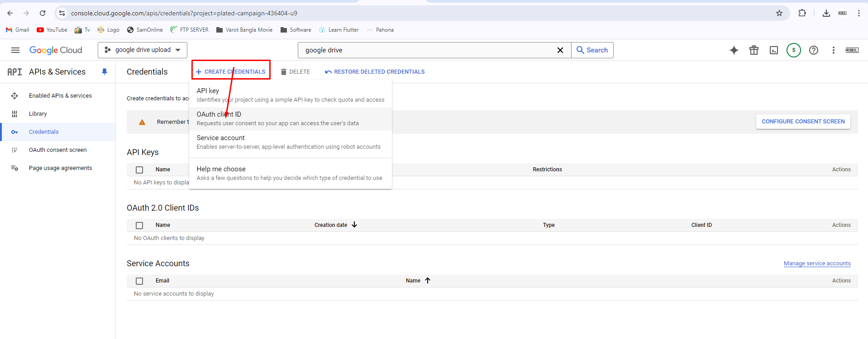Open the console settings three-dot menu
The width and height of the screenshot is (868, 339).
tap(834, 50)
